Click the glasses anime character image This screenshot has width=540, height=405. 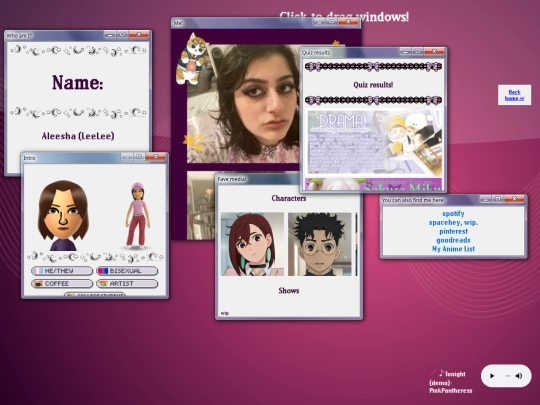coord(320,244)
